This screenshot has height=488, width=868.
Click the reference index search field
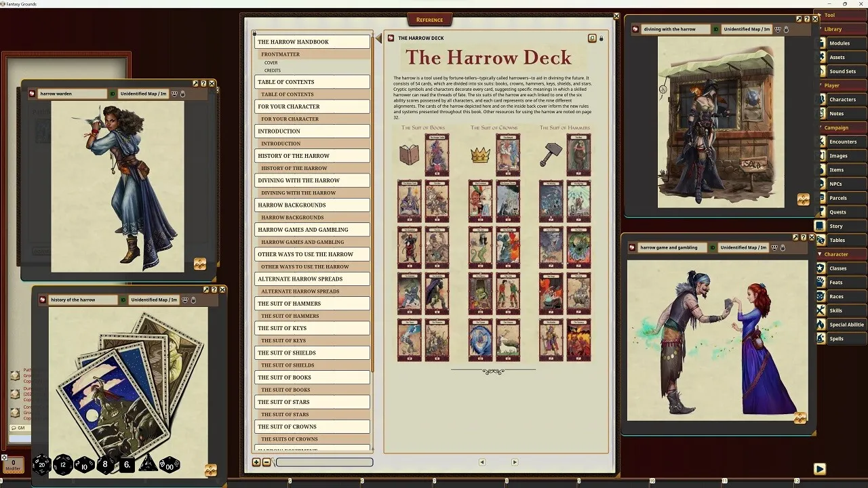point(324,462)
